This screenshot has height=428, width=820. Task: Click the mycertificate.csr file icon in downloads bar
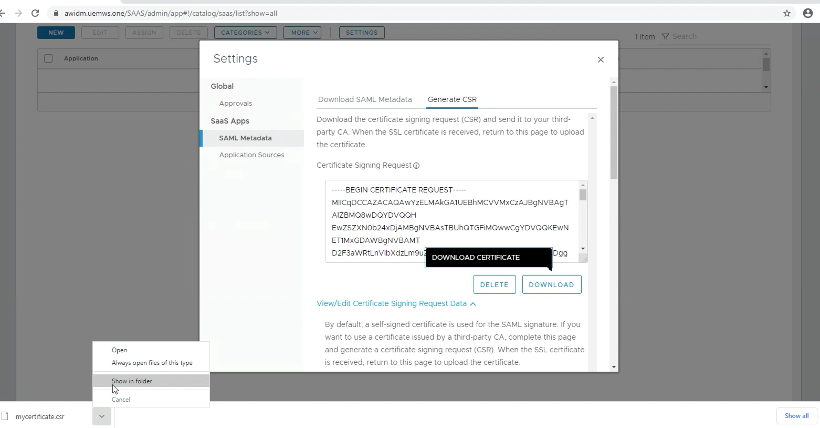[x=8, y=416]
